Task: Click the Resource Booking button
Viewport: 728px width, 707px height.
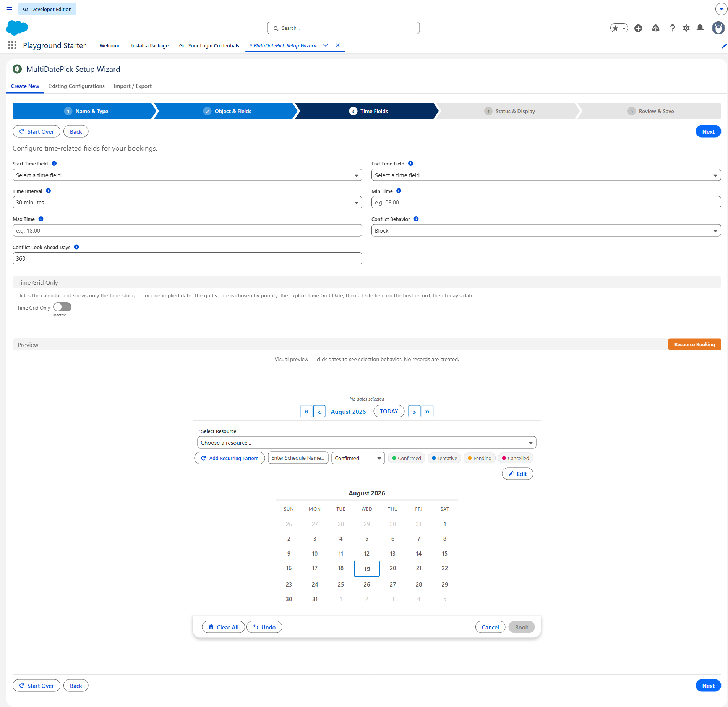Action: pos(694,344)
